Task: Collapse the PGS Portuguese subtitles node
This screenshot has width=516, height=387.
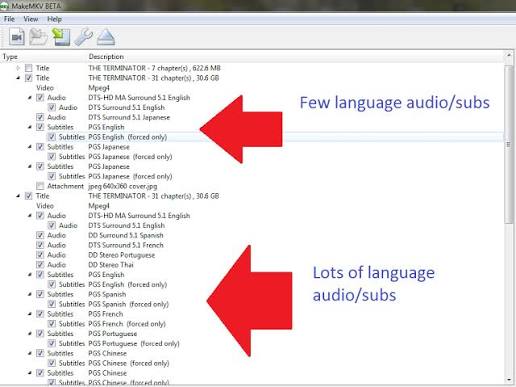Action: coord(30,334)
